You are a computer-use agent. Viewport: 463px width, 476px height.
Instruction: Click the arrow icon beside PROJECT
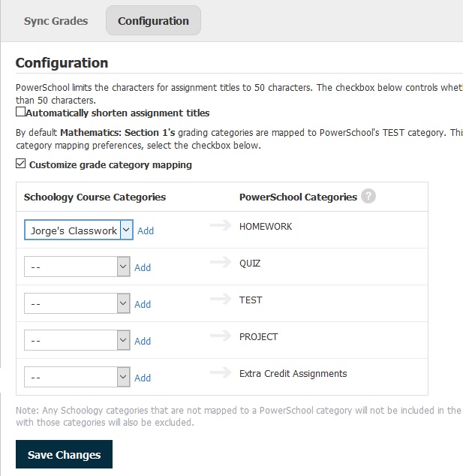[221, 336]
